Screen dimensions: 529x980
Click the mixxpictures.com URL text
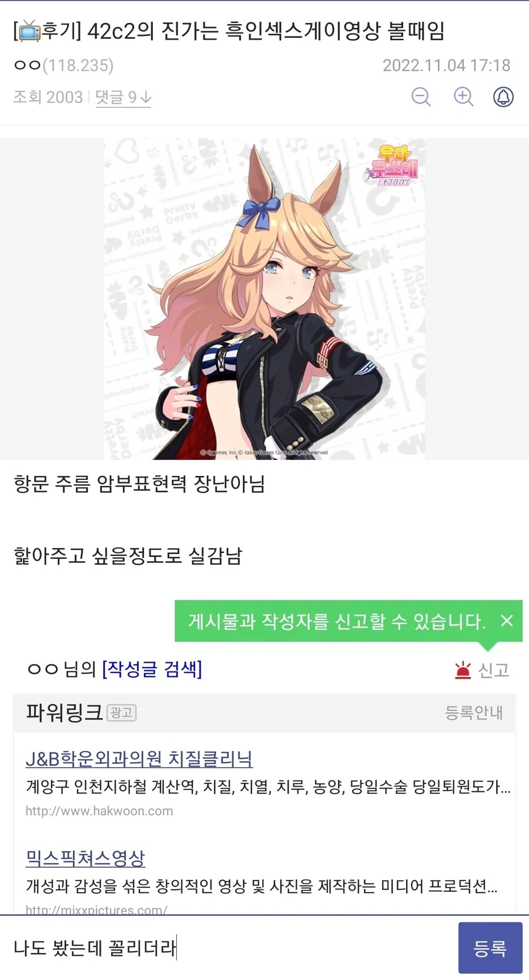(96, 909)
